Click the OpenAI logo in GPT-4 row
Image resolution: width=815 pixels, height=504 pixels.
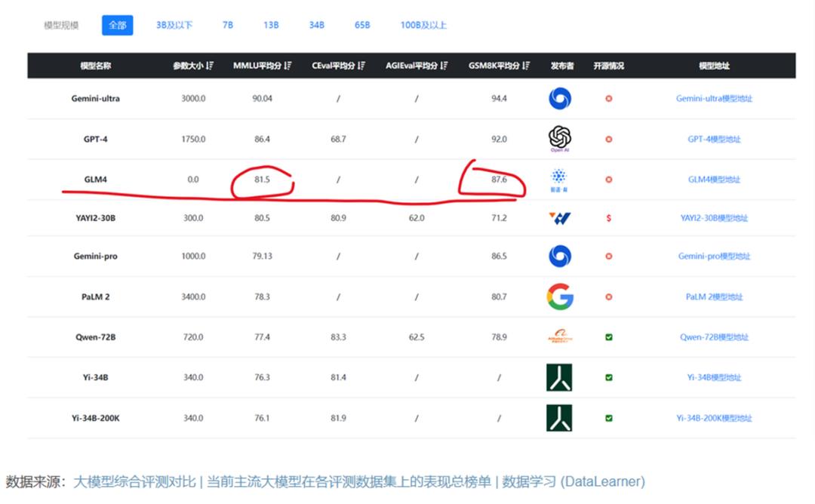560,138
